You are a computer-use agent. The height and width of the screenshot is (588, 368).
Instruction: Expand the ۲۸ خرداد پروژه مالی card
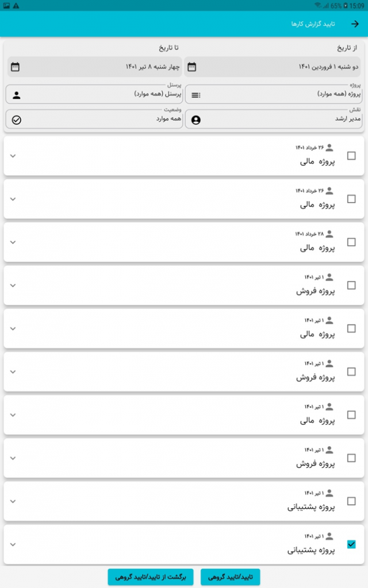click(x=13, y=242)
